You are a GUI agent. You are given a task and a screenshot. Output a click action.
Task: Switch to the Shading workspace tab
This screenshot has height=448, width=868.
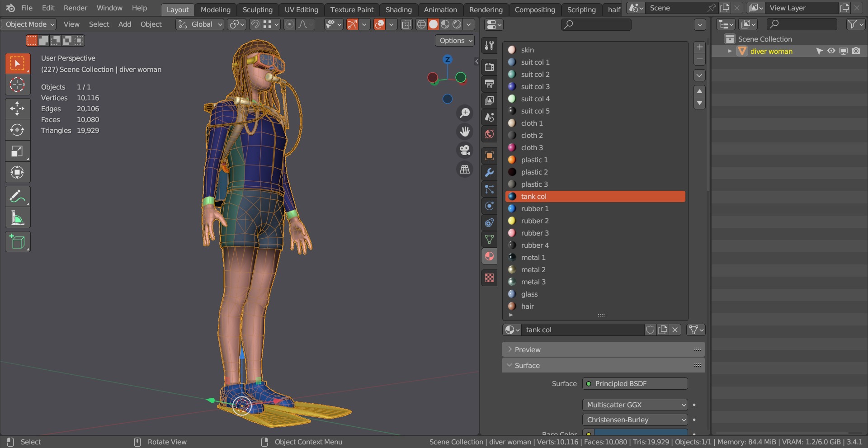point(398,9)
